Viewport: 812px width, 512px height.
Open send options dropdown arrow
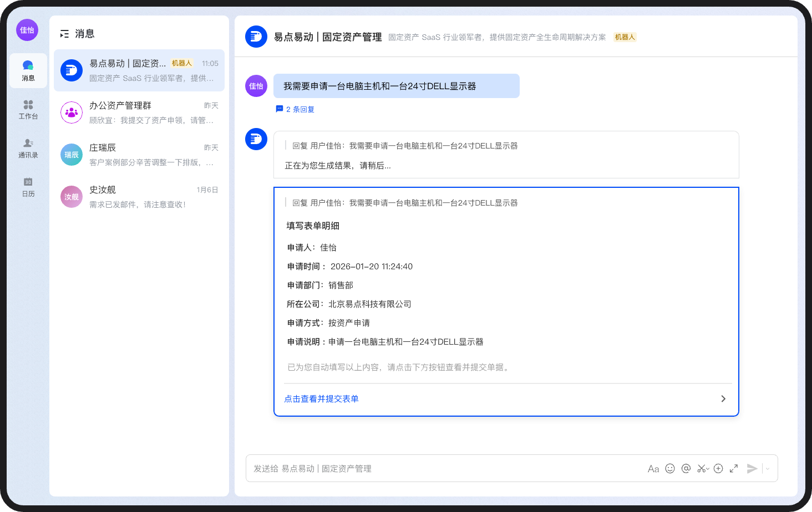[768, 469]
